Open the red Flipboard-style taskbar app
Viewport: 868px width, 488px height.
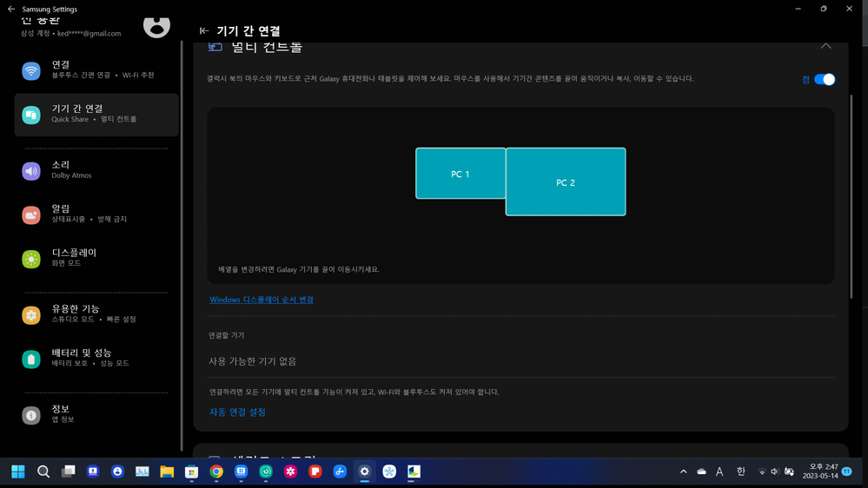pyautogui.click(x=315, y=472)
